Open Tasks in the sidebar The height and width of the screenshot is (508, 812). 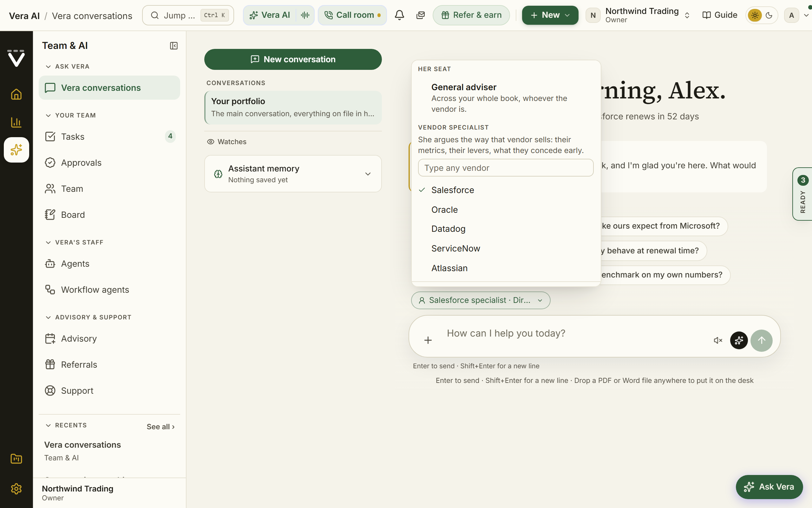click(x=109, y=137)
